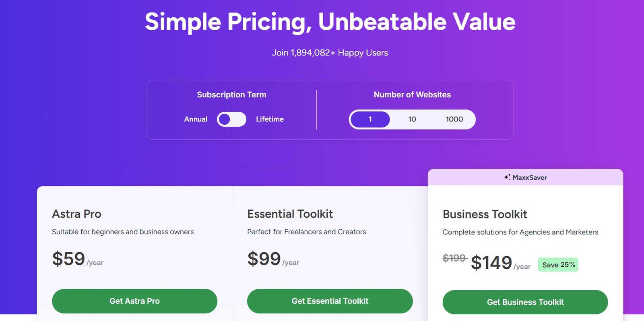Choose the Lifetime subscription label
This screenshot has width=644, height=321.
click(x=270, y=119)
